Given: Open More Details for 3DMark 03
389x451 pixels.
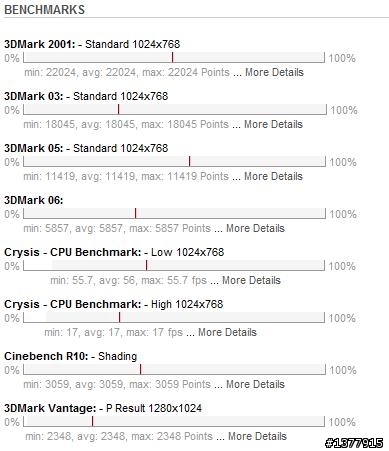Looking at the screenshot, I should pyautogui.click(x=273, y=124).
